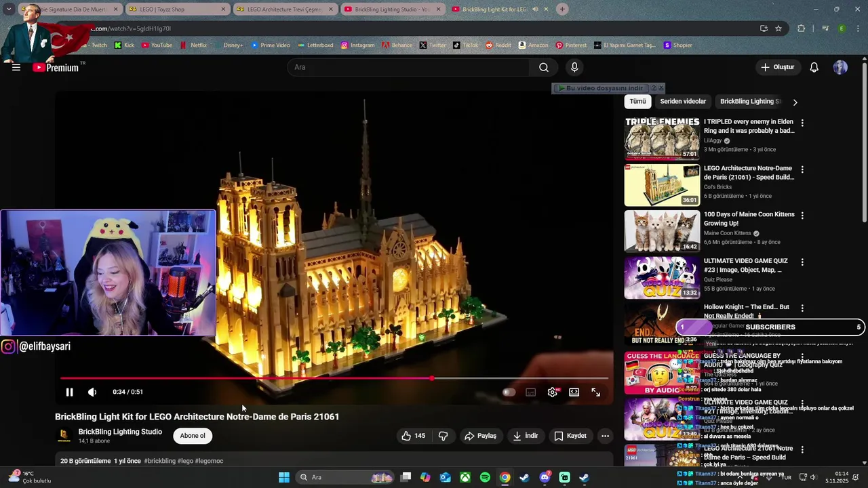
Task: Open the Netflix bookmark
Action: (x=193, y=45)
